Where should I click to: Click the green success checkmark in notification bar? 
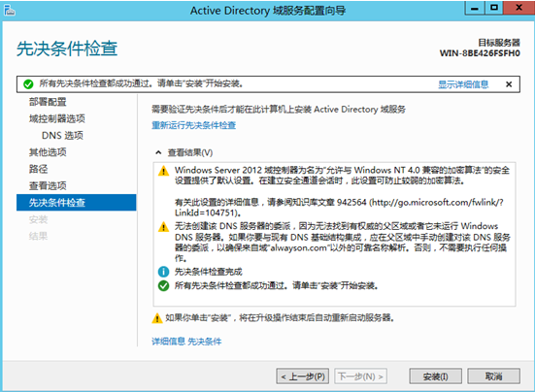coord(28,84)
